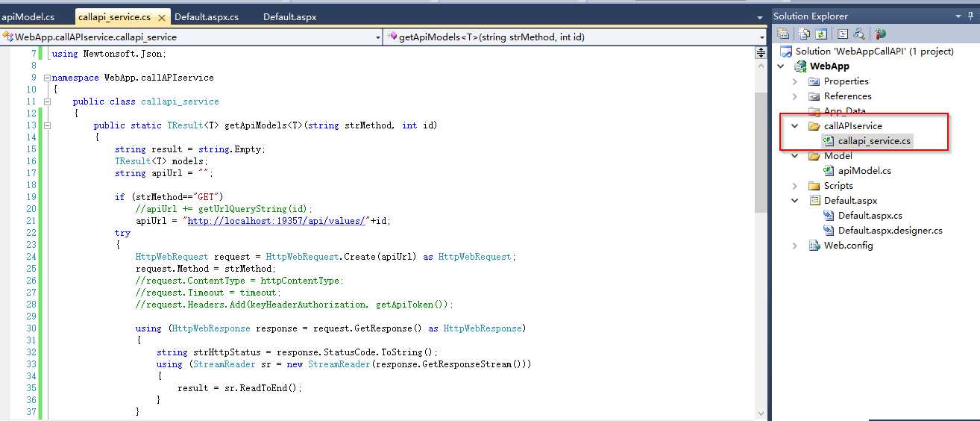Screen dimensions: 980x421
Task: Click 'string strHttpStatus' code line
Action: click(x=297, y=352)
